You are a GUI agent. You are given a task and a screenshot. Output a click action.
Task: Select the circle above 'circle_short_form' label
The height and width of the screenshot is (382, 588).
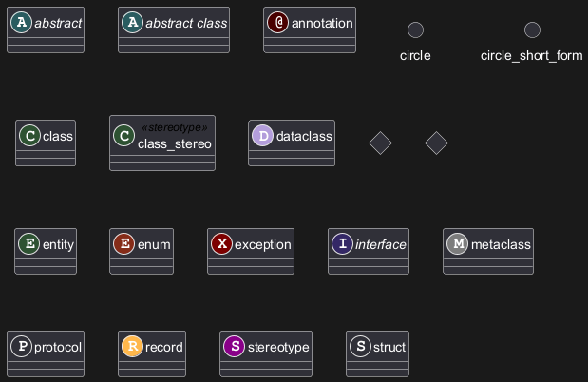point(532,30)
